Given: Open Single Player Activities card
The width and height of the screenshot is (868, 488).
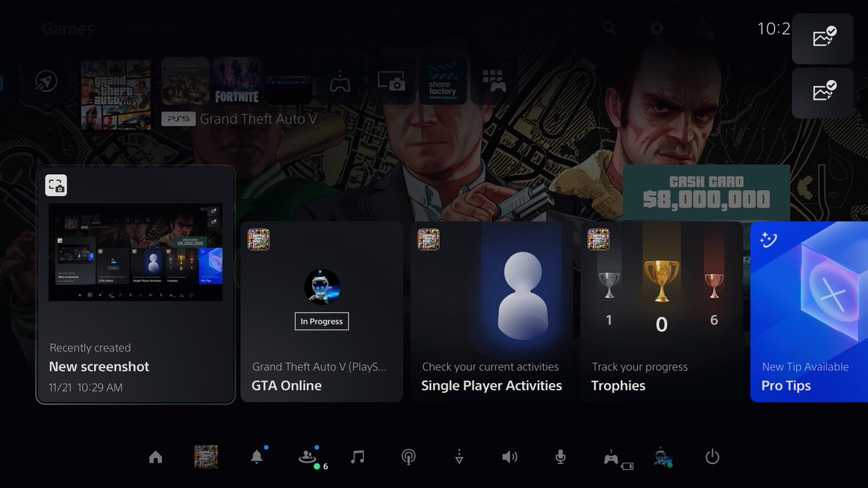Looking at the screenshot, I should coord(492,311).
